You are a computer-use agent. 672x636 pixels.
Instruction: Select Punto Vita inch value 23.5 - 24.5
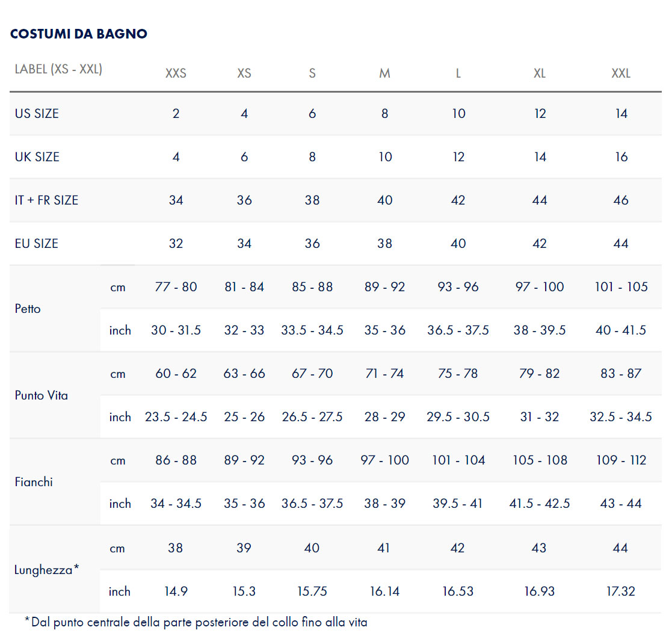coord(176,416)
